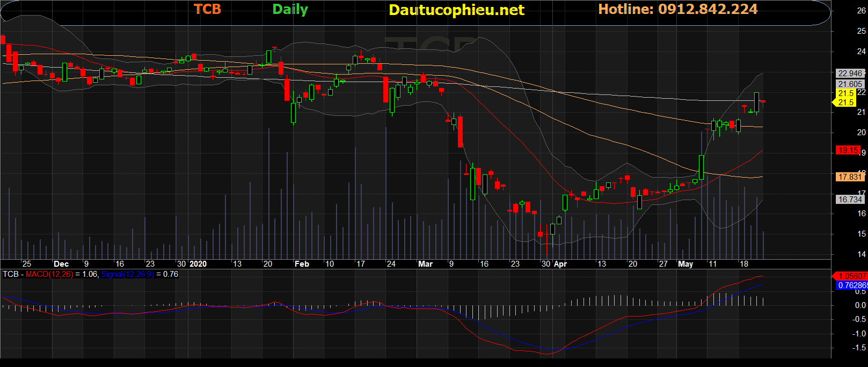This screenshot has width=868, height=367.
Task: Select the 16.734 lower band price tag
Action: pyautogui.click(x=850, y=200)
